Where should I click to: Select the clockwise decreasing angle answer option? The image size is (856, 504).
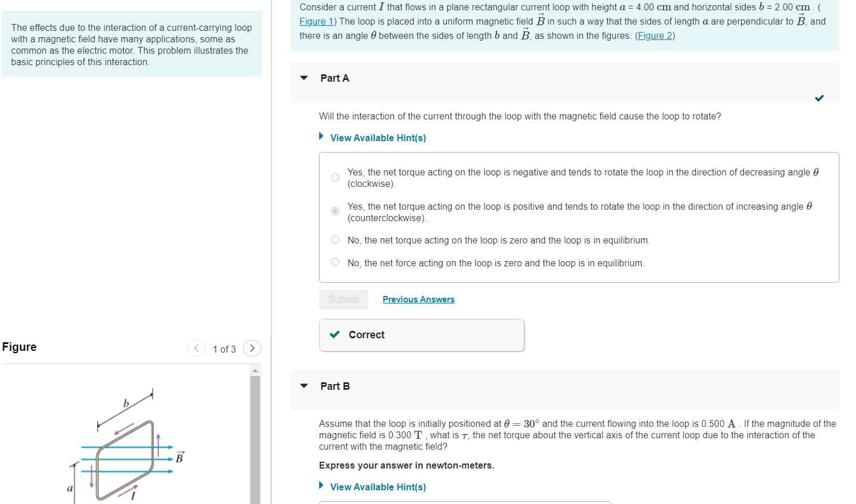coord(335,177)
